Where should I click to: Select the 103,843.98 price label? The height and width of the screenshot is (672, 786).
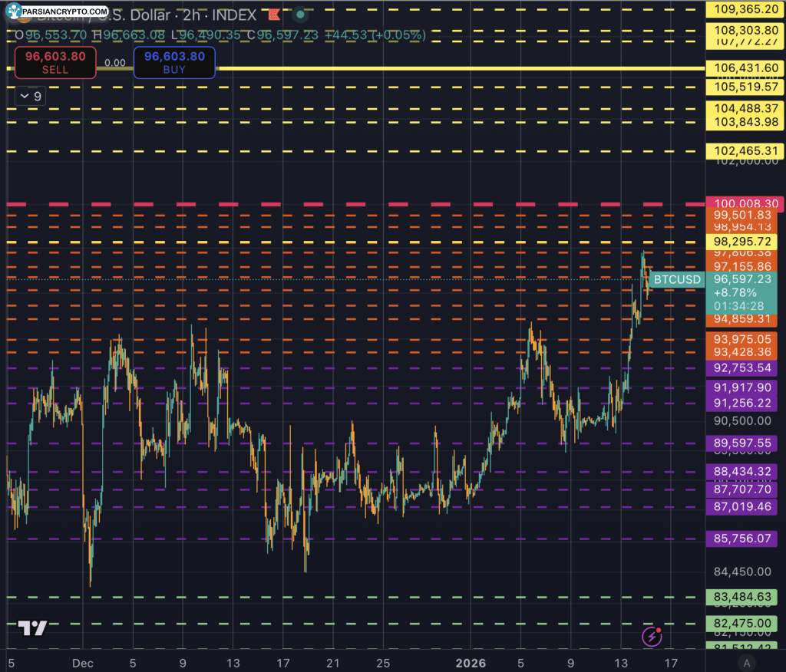(746, 122)
